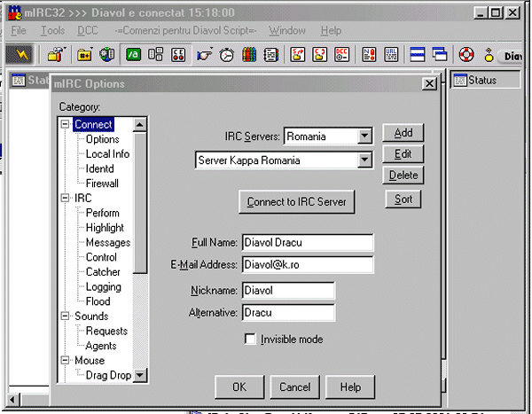Open the channels folder icon
This screenshot has height=414, width=532.
click(84, 55)
